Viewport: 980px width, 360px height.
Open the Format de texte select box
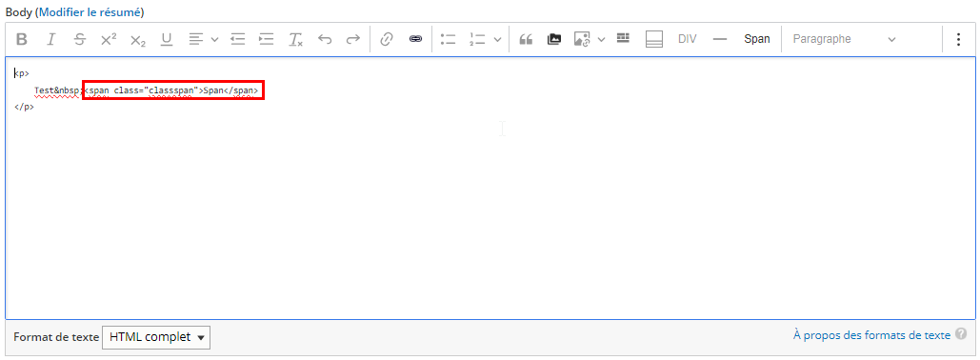156,337
